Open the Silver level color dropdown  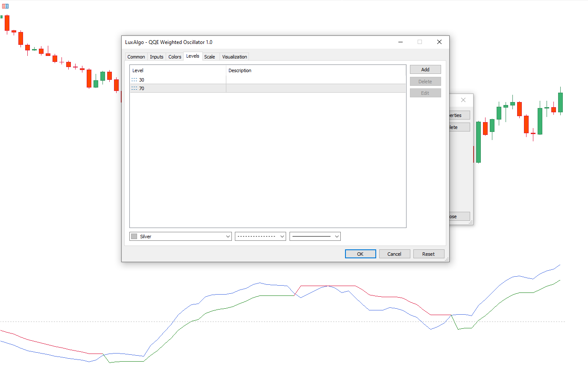tap(228, 237)
